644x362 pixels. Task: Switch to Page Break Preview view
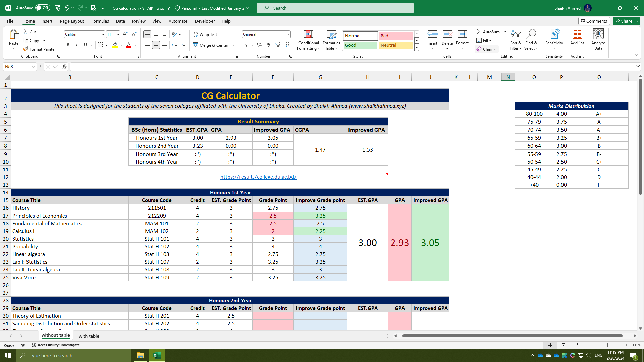click(577, 345)
